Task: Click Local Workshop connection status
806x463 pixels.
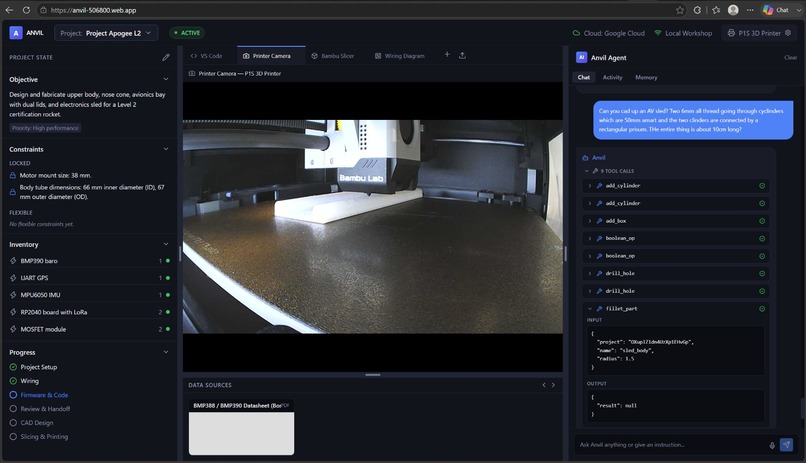Action: coord(683,33)
